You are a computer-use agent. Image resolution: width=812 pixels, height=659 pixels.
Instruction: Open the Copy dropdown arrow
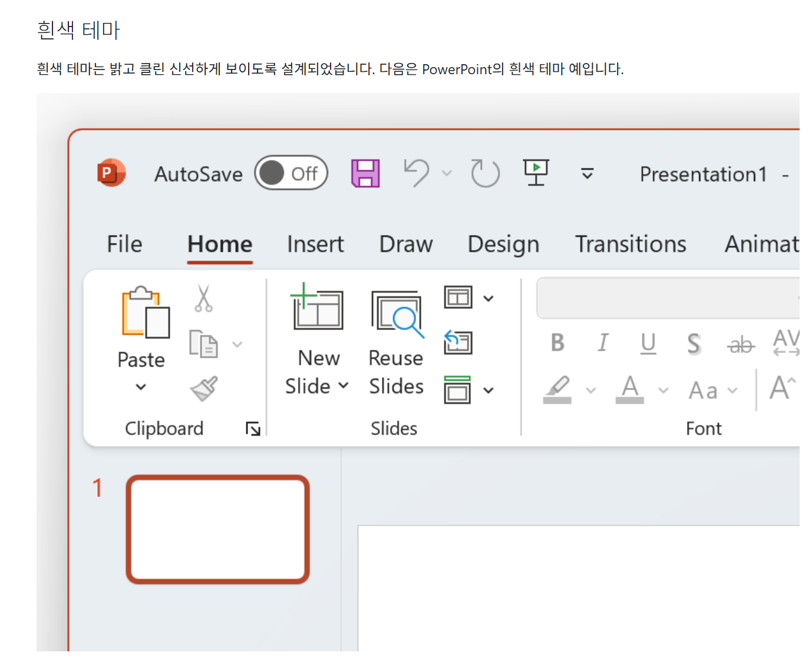(x=237, y=345)
